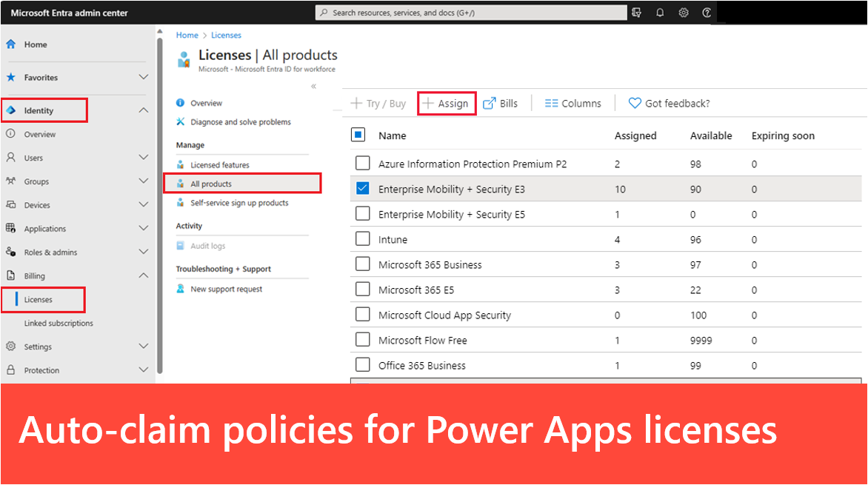868x485 pixels.
Task: Collapse the menu with double chevron
Action: (x=313, y=86)
